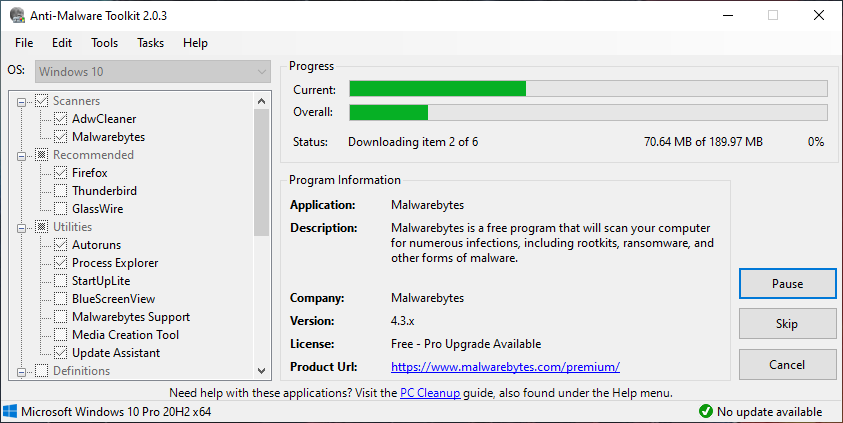
Task: Click the green checkmark update status icon
Action: pos(705,412)
